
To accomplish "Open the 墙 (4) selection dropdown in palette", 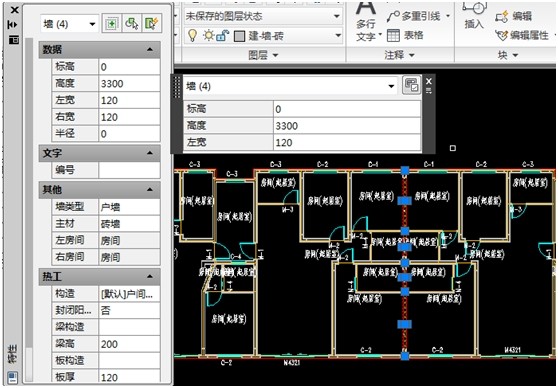I will click(x=69, y=24).
